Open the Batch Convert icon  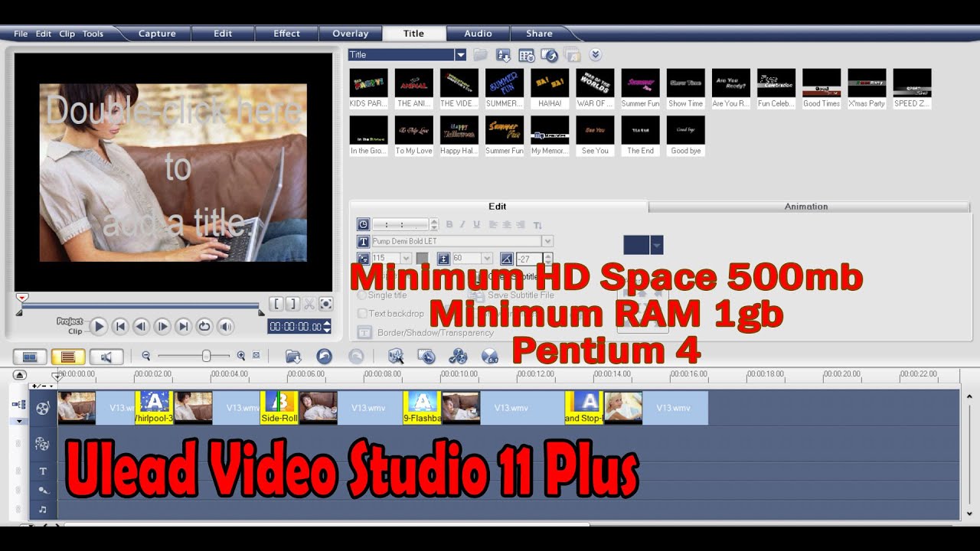pos(426,357)
